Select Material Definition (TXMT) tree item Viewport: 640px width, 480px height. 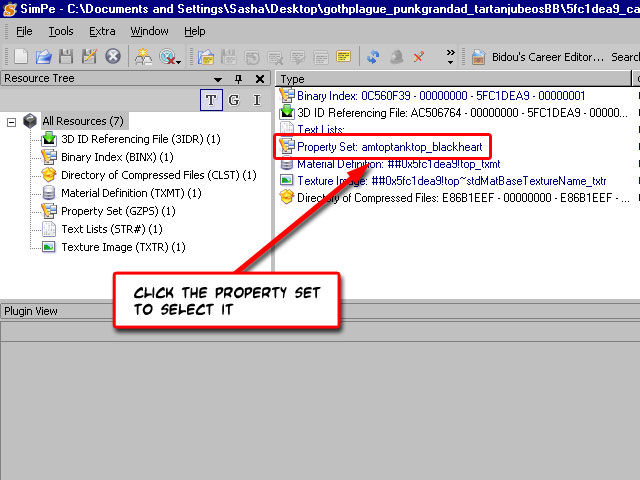coord(116,193)
